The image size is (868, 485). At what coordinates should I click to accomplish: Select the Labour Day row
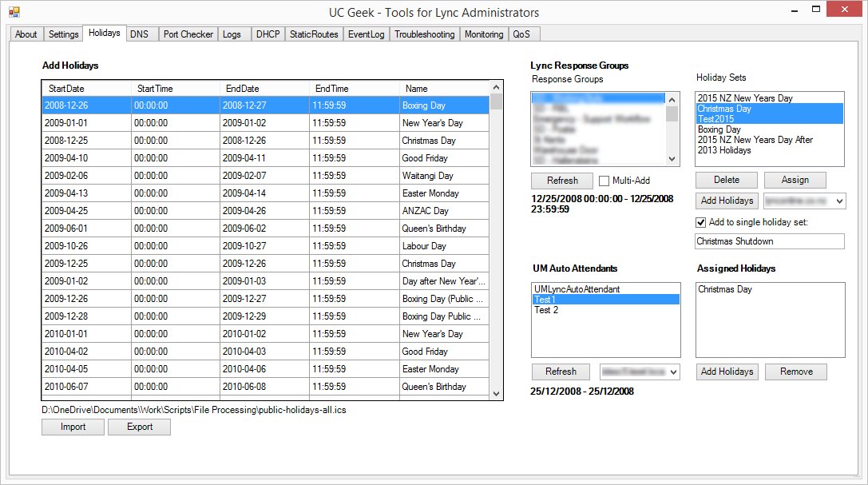click(x=266, y=246)
